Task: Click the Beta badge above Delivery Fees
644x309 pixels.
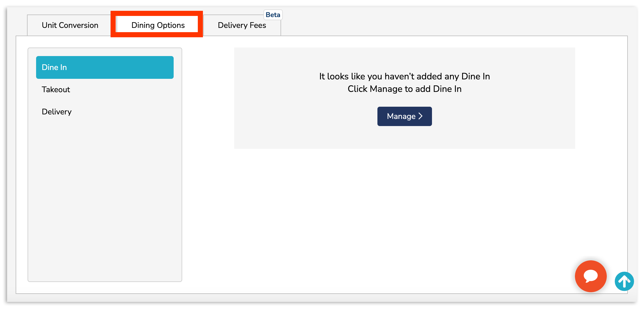Action: (x=273, y=15)
